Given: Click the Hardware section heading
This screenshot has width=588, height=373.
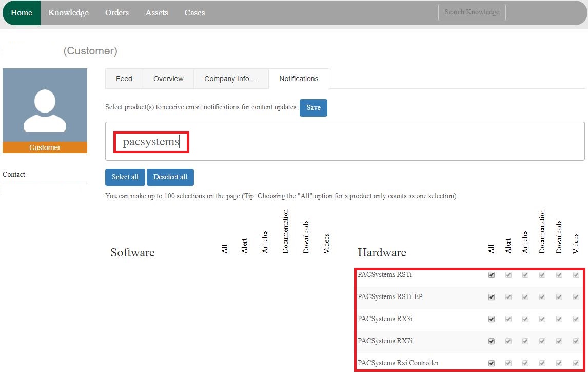Looking at the screenshot, I should pos(382,252).
